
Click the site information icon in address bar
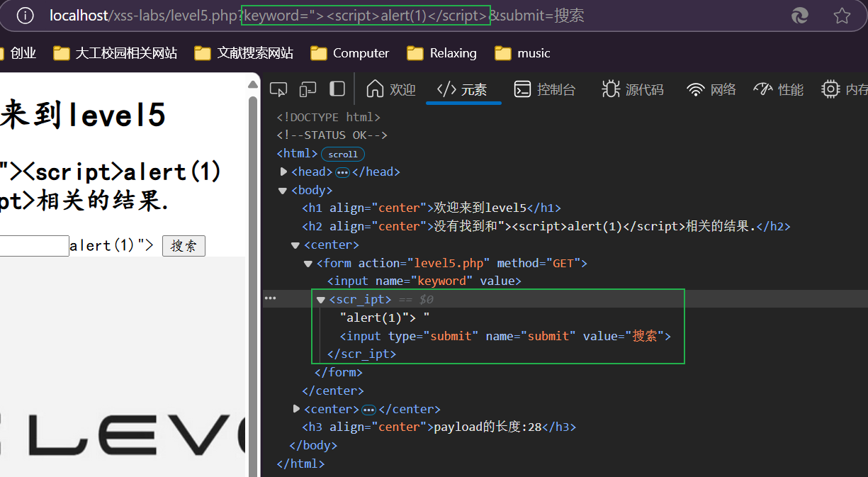tap(26, 16)
